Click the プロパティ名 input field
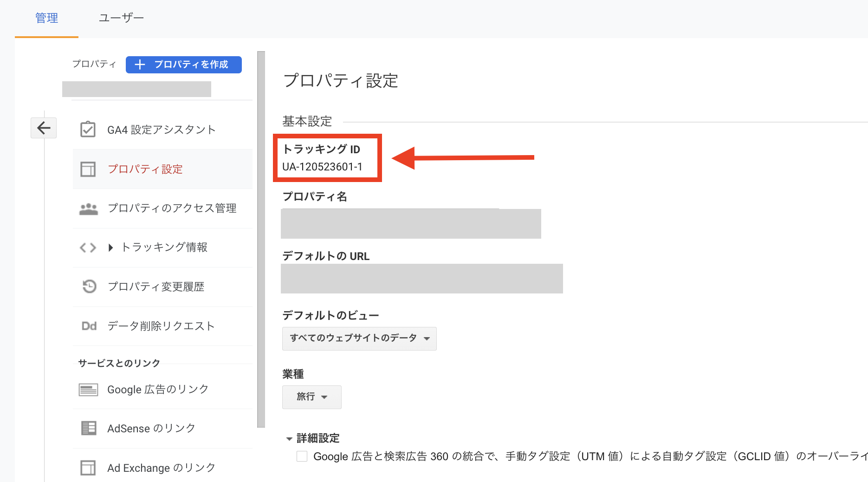 [x=411, y=224]
